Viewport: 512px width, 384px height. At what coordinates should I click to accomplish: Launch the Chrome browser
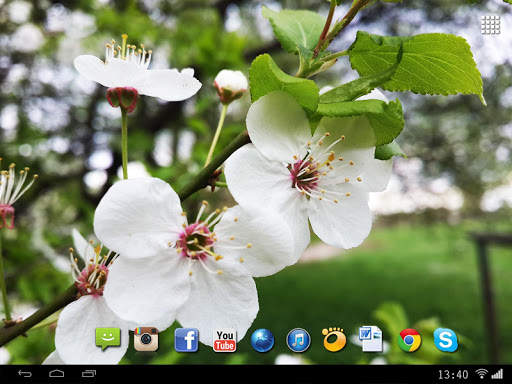[410, 340]
